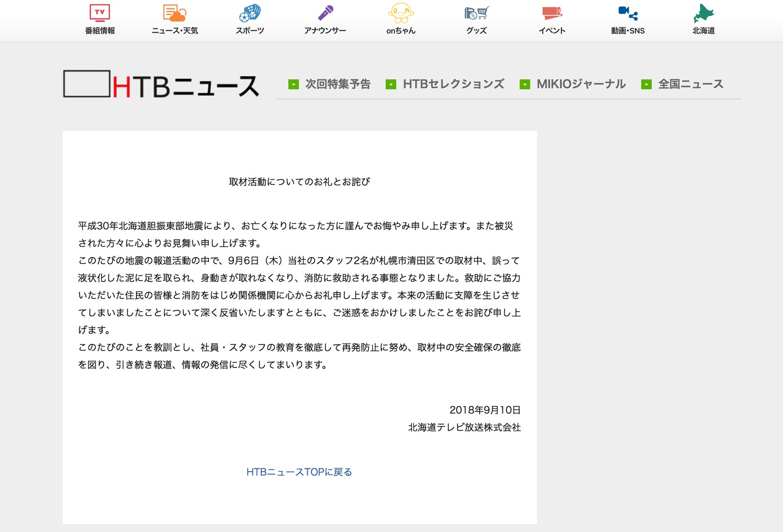The height and width of the screenshot is (532, 783).
Task: Expand the green arrow beside HTBセレクションズ
Action: click(x=391, y=84)
